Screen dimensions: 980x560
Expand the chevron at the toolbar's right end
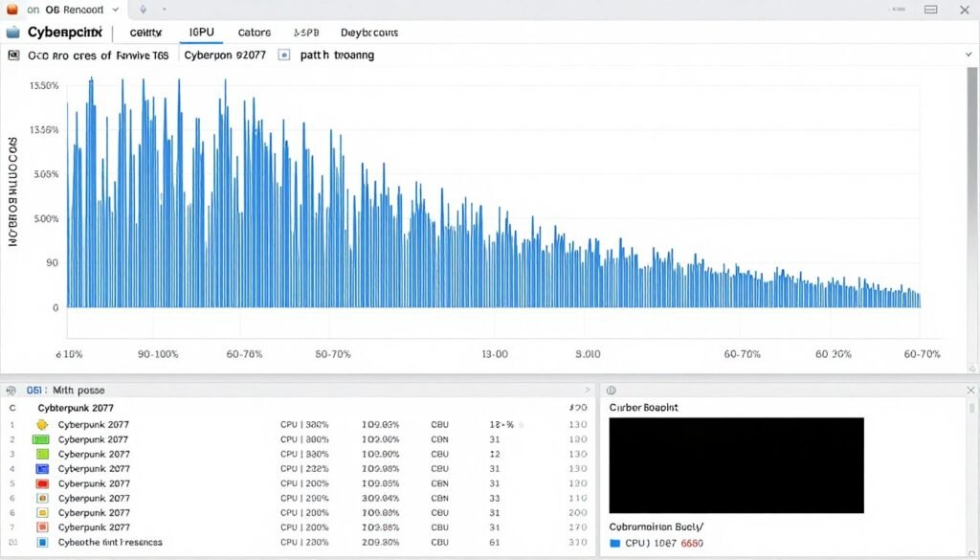tap(969, 55)
